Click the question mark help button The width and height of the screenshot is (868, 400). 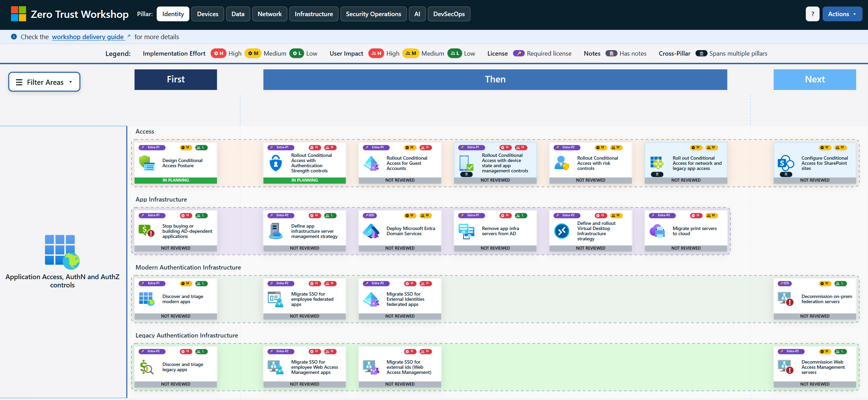click(813, 14)
